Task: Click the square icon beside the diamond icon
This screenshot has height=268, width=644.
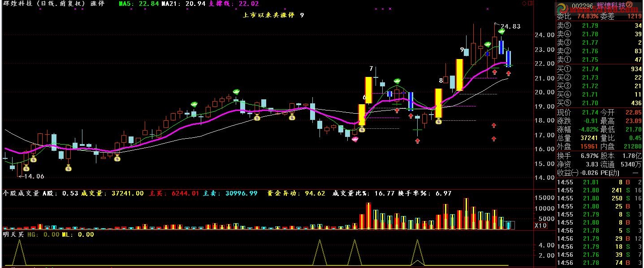Action: pyautogui.click(x=530, y=3)
